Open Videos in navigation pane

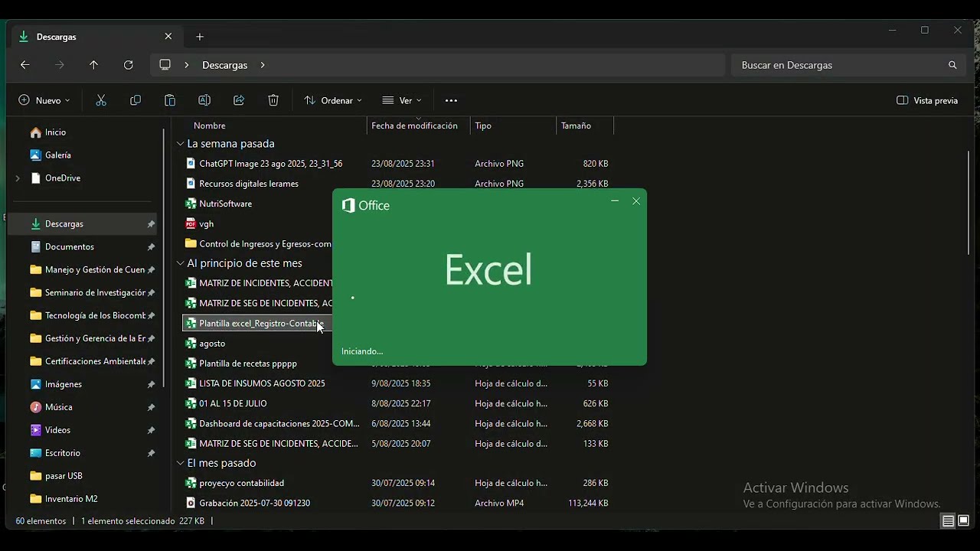click(x=57, y=431)
